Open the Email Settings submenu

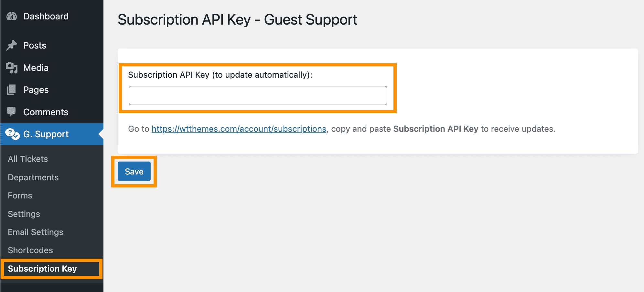click(x=36, y=232)
